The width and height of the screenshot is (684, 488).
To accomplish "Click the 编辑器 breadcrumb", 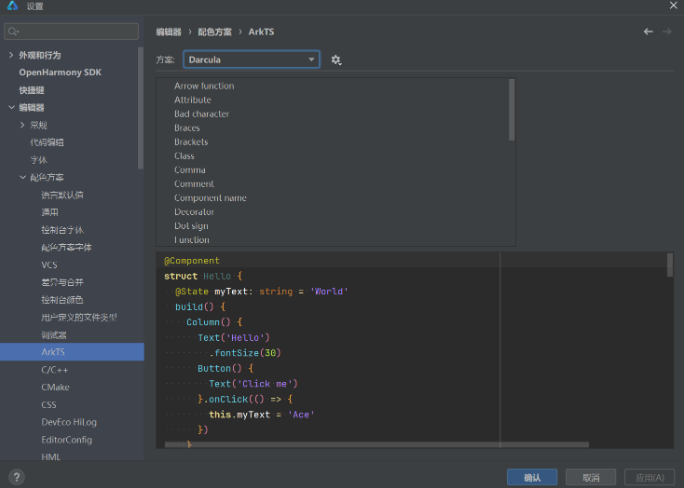I will (x=168, y=32).
